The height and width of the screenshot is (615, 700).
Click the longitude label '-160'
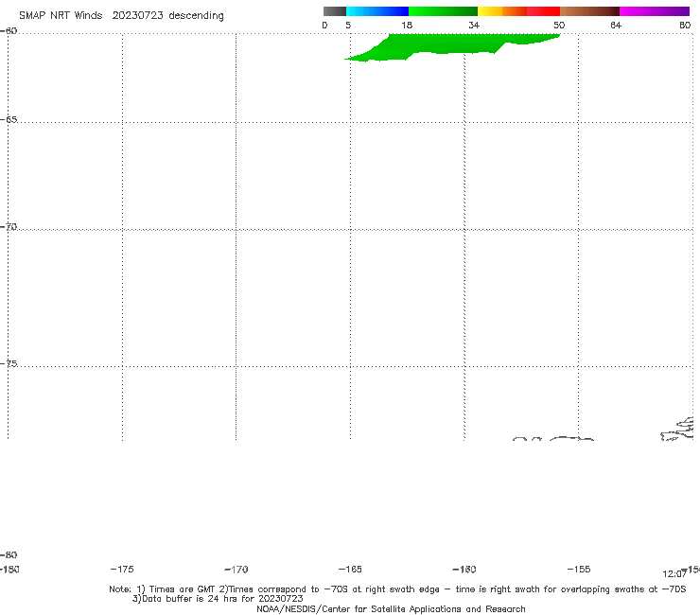click(x=464, y=569)
